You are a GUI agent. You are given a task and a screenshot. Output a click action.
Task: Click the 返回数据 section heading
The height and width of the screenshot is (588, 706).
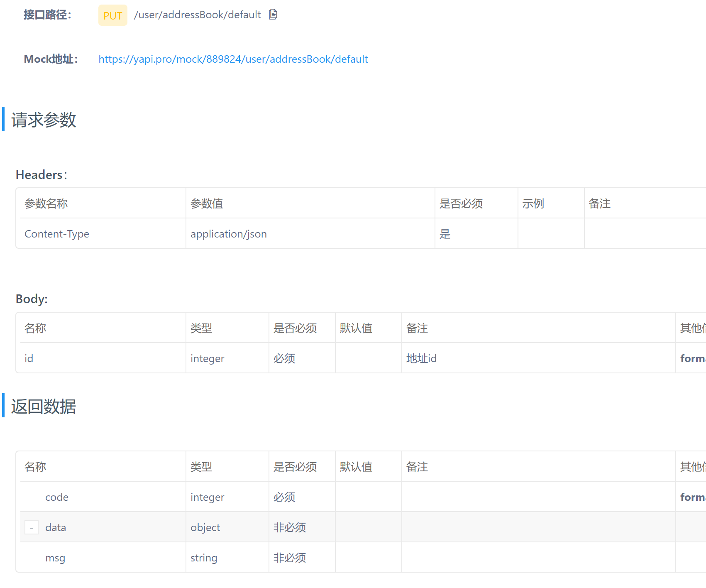click(x=44, y=406)
